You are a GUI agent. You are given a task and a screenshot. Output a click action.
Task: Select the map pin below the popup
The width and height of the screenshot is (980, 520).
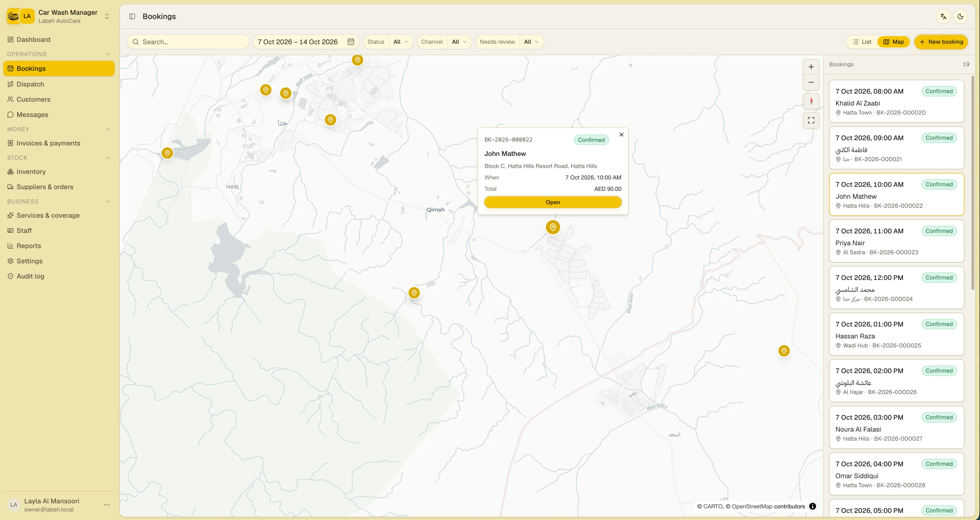click(x=553, y=227)
